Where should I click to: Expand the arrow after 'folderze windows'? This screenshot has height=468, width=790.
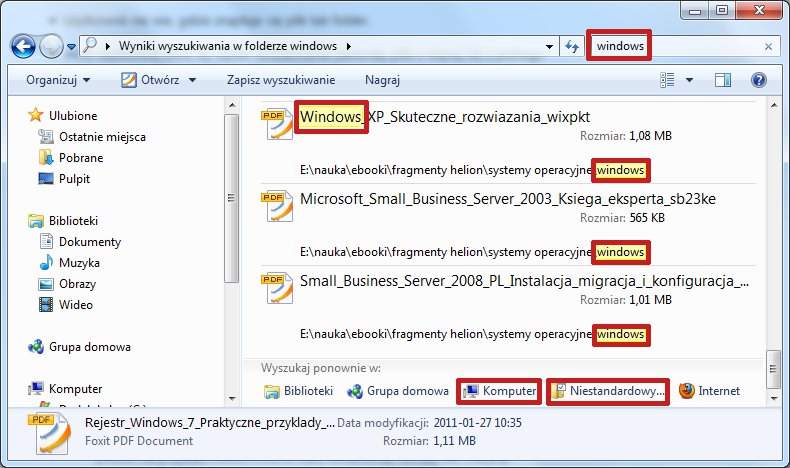click(x=349, y=46)
